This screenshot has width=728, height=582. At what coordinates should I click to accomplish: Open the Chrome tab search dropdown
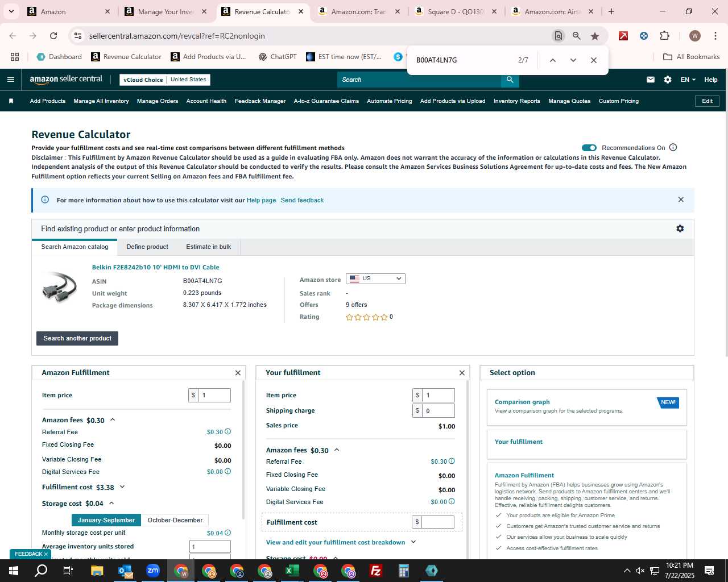(11, 11)
